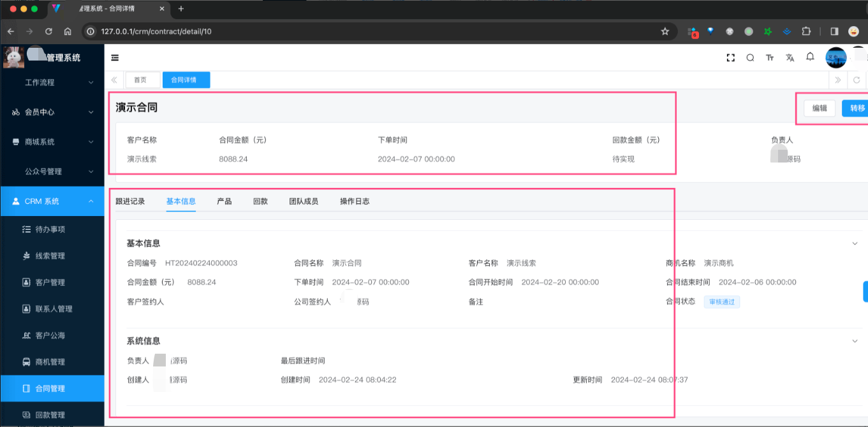
Task: Switch to the 回款 tab
Action: click(x=260, y=201)
